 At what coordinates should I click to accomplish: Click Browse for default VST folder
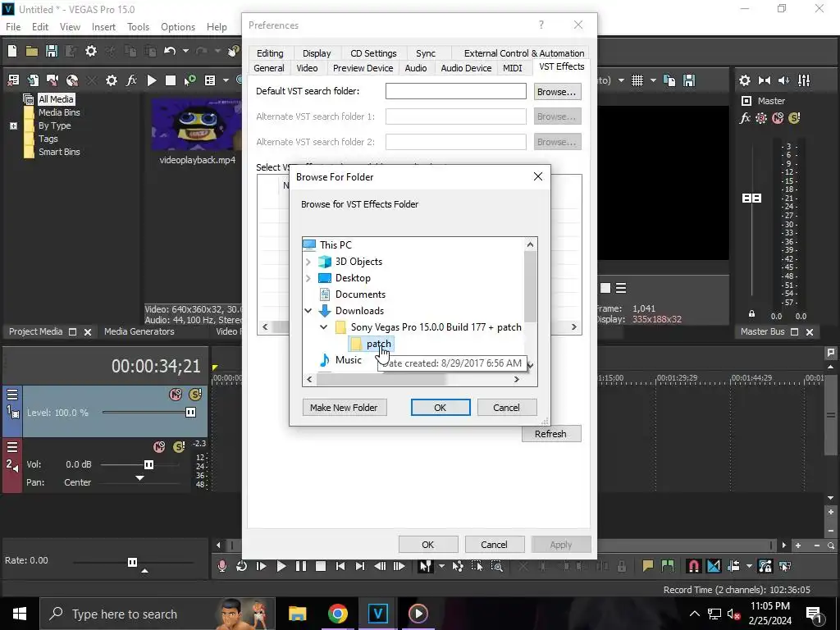557,92
